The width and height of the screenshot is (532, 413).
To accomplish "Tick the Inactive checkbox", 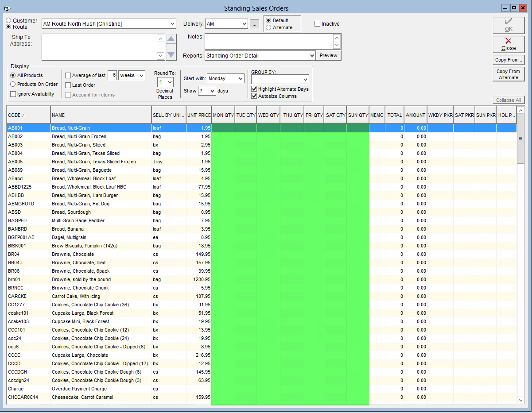I will pos(317,24).
